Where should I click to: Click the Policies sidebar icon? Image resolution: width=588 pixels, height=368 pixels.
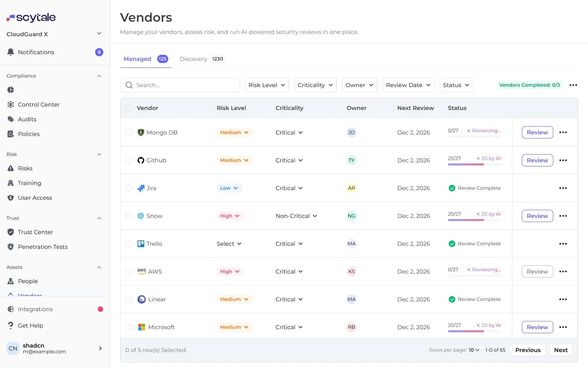tap(11, 134)
